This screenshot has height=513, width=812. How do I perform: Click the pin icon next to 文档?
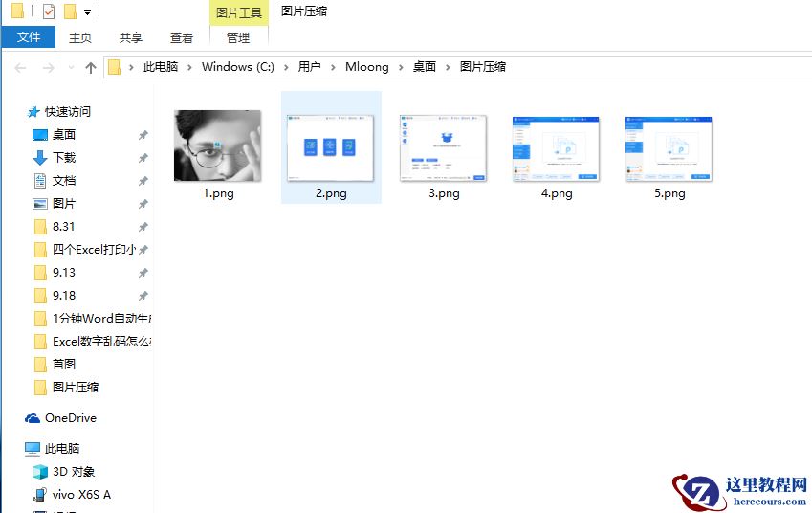(143, 181)
